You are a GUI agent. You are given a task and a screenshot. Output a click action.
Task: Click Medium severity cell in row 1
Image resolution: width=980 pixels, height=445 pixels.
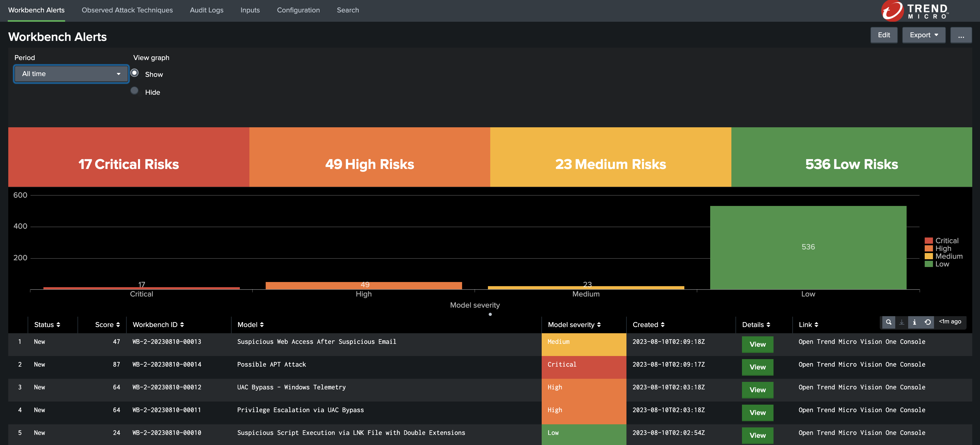[584, 344]
